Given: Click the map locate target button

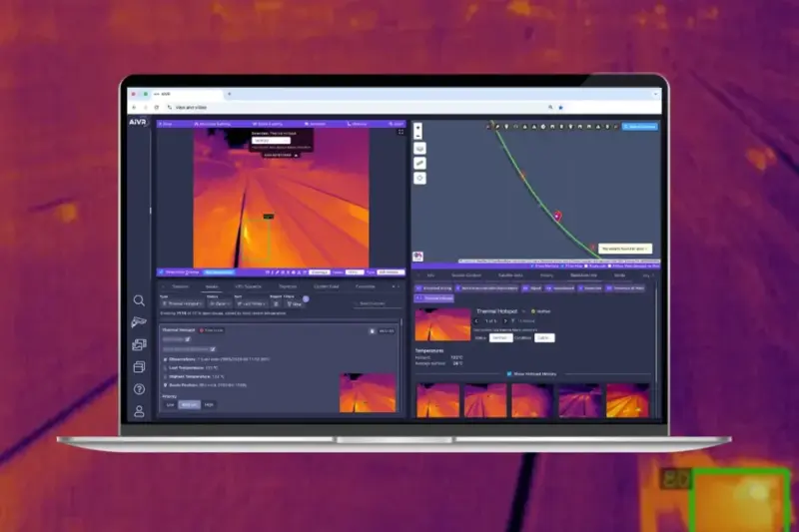Looking at the screenshot, I should pos(419,179).
